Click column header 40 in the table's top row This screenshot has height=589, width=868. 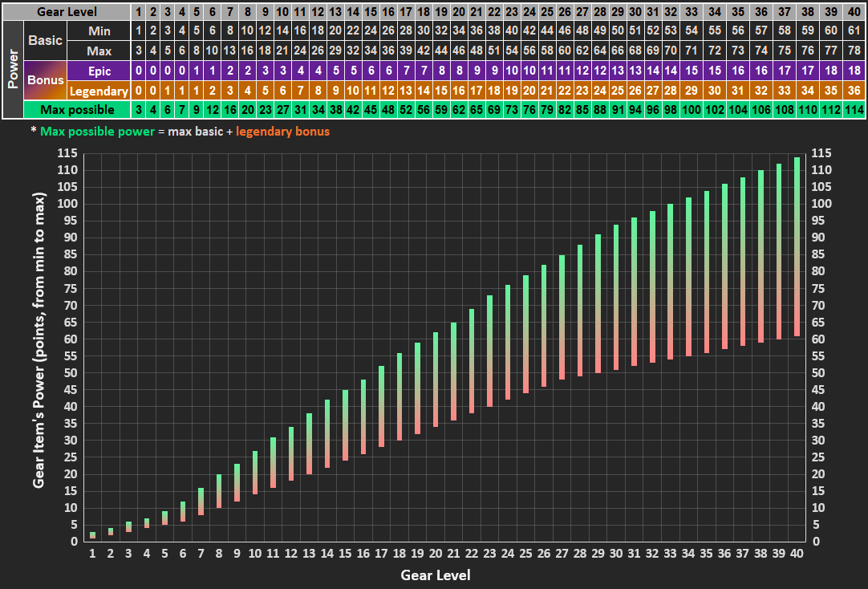tap(853, 11)
